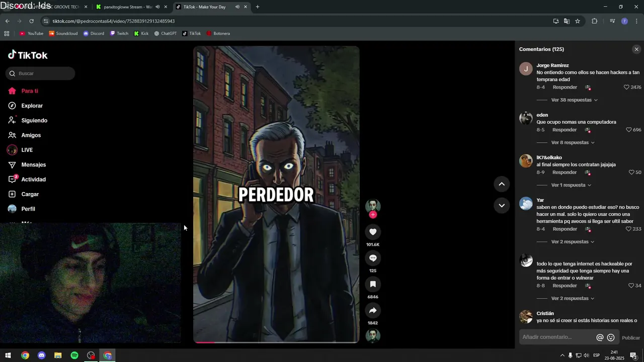This screenshot has width=644, height=362.
Task: Open Jorge Ramirez's profile avatar
Action: (526, 69)
